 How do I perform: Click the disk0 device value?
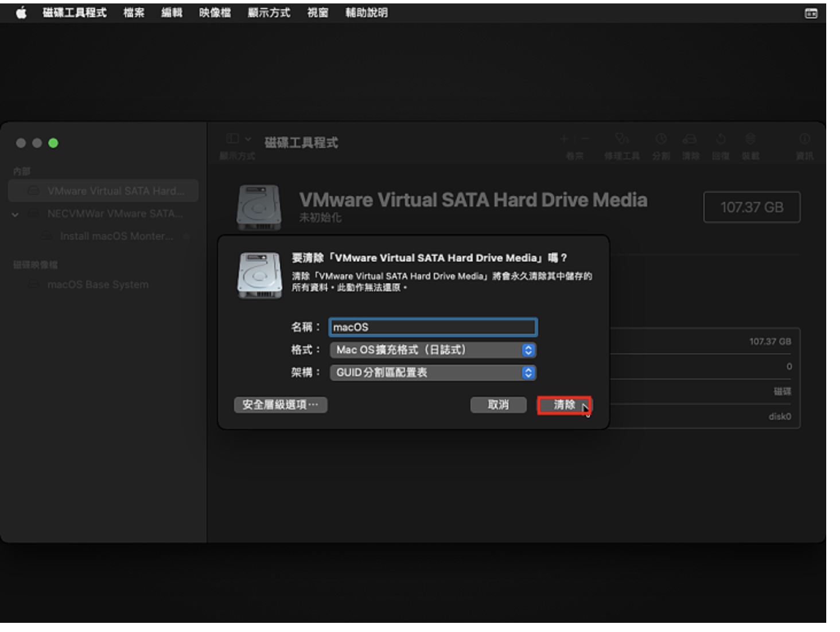[780, 416]
